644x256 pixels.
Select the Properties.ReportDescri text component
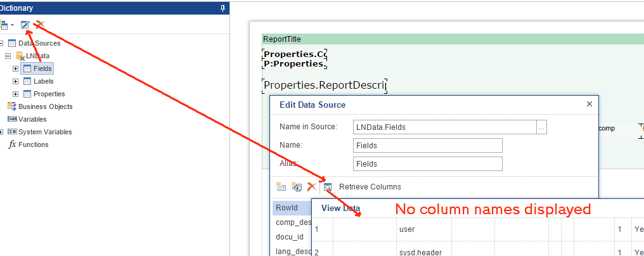pos(325,85)
